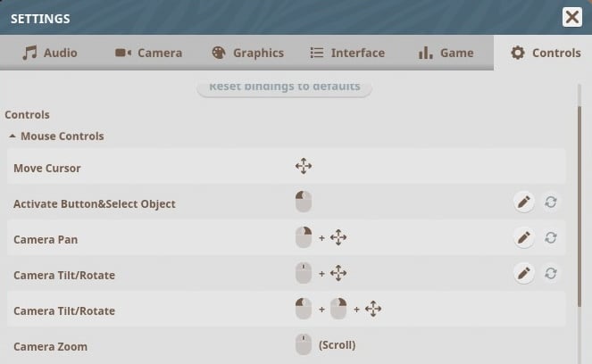This screenshot has height=364, width=592.
Task: Select the Game settings tab
Action: [x=446, y=53]
